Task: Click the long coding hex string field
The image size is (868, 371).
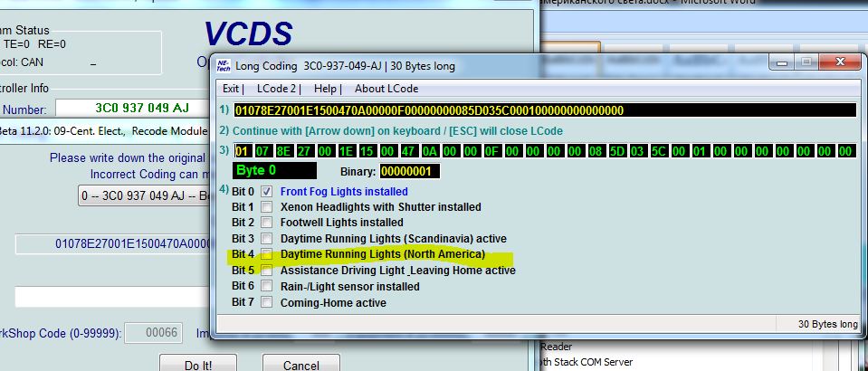Action: pyautogui.click(x=543, y=110)
